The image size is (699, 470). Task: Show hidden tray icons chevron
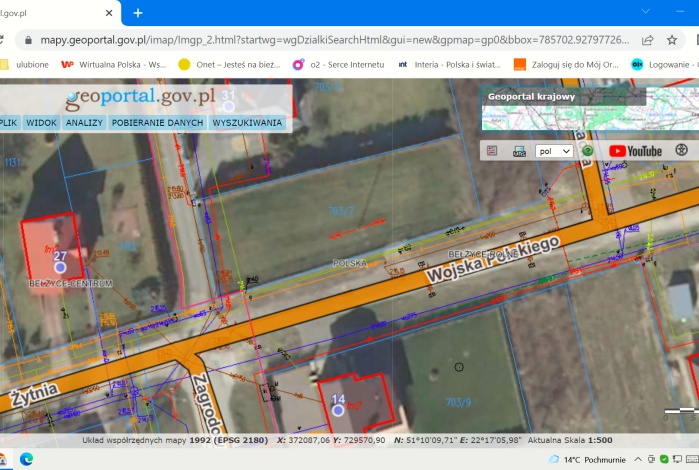638,459
